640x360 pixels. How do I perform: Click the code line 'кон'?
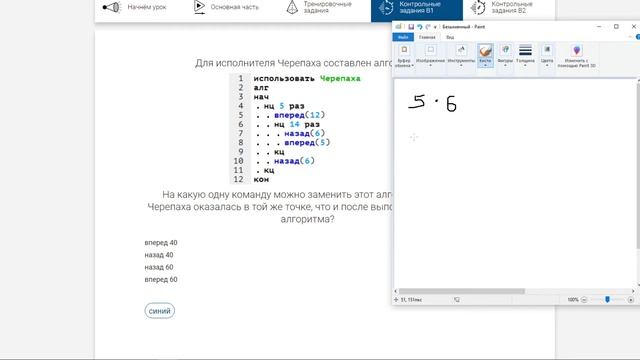coord(261,179)
